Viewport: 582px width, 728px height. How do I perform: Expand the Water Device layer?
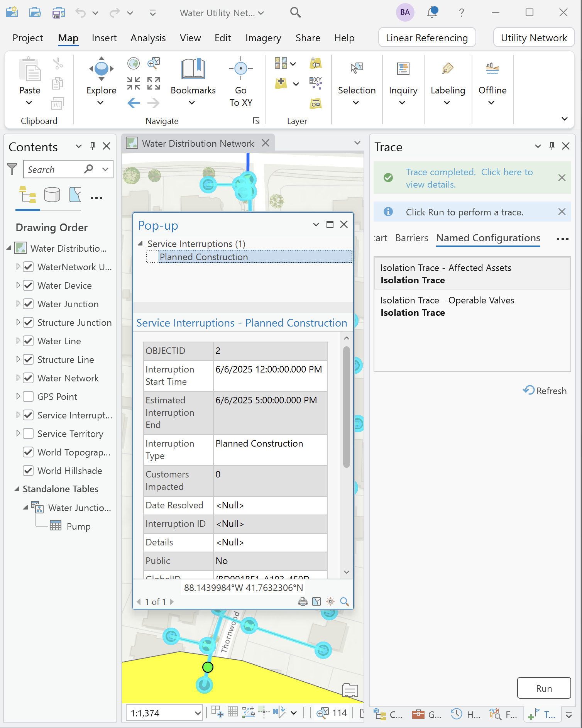(x=18, y=285)
